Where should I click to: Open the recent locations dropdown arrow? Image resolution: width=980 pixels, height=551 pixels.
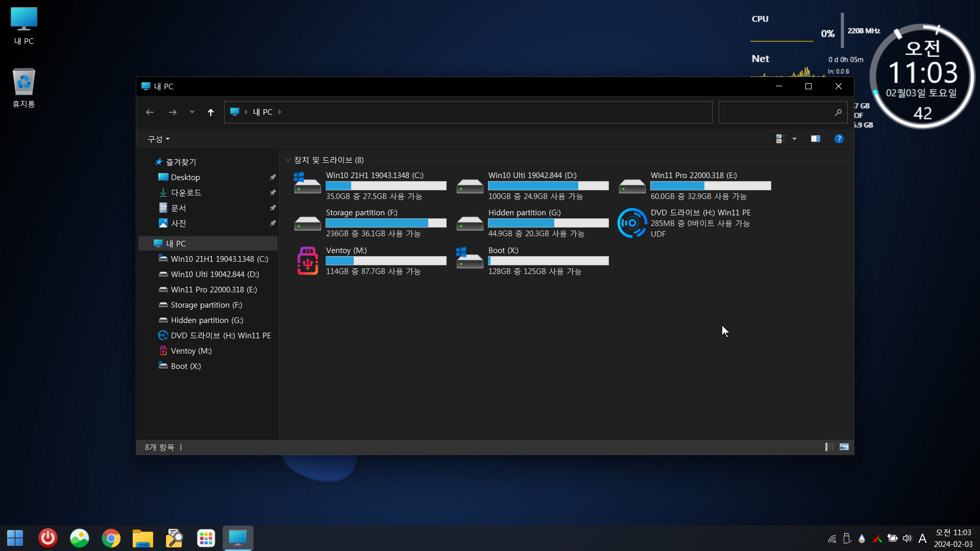[x=192, y=112]
